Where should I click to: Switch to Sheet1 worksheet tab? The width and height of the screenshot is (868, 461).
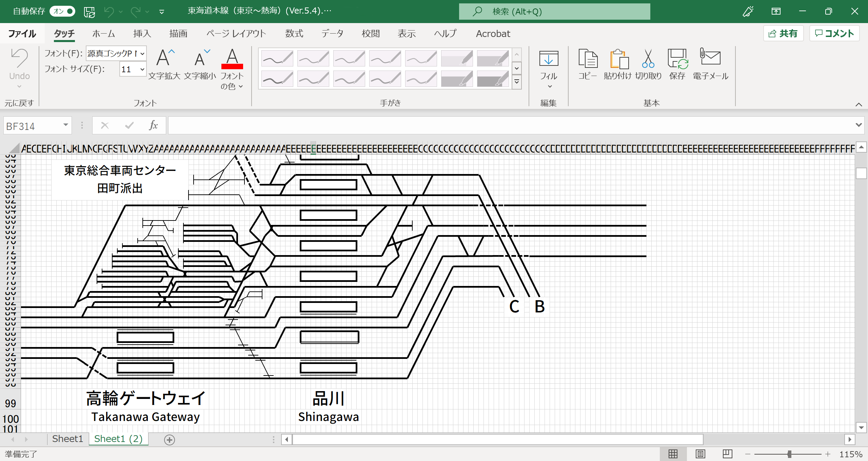click(67, 439)
